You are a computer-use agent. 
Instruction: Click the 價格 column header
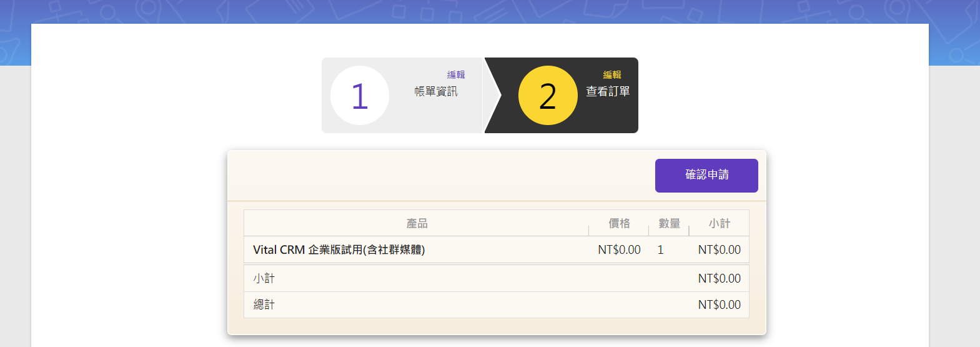pyautogui.click(x=619, y=223)
